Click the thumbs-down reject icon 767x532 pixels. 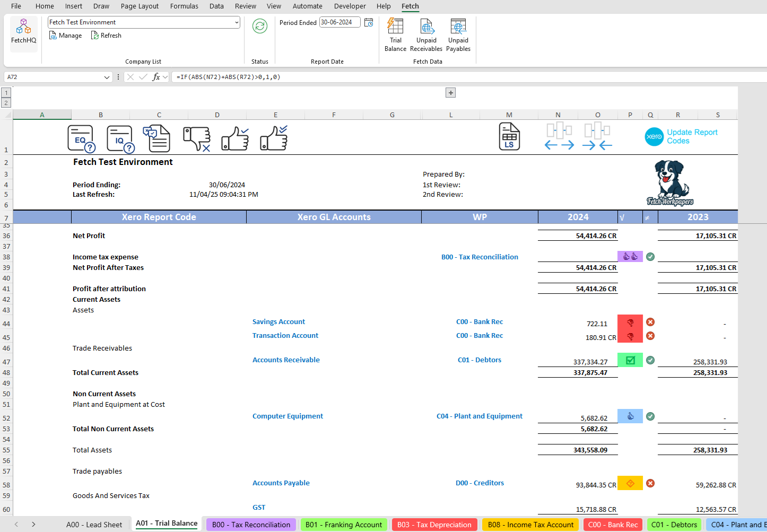(196, 137)
